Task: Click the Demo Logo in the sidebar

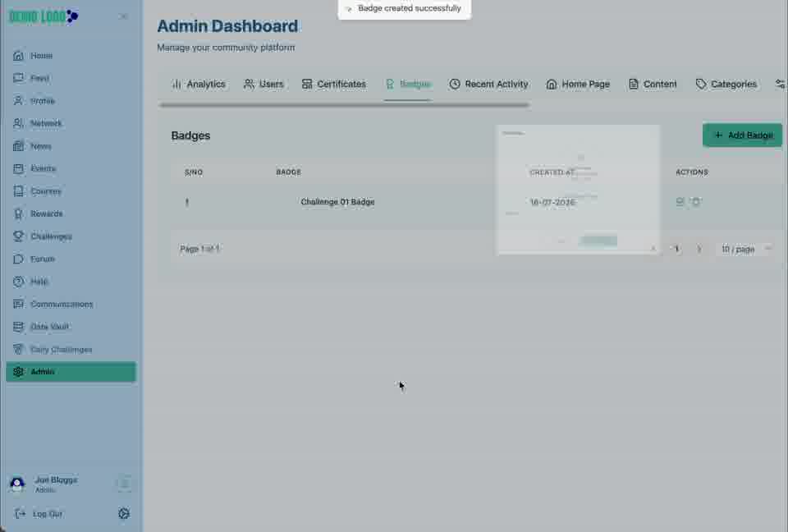Action: 44,17
